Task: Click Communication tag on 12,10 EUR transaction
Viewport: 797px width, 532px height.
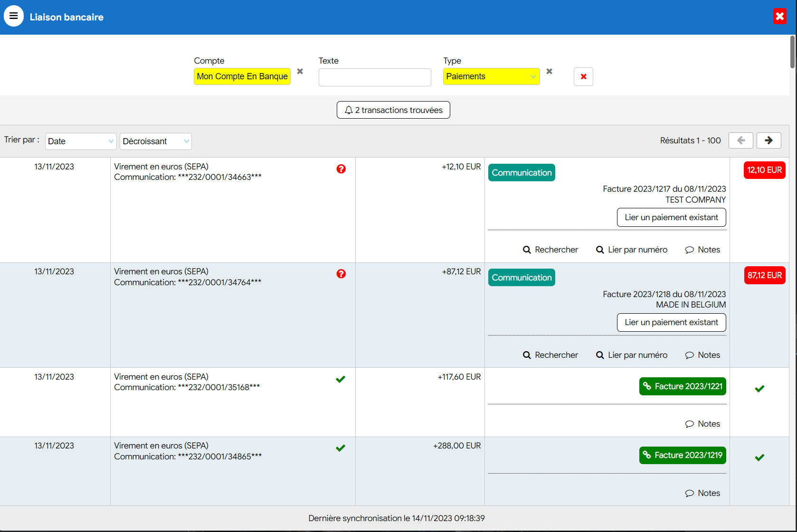Action: [x=522, y=173]
